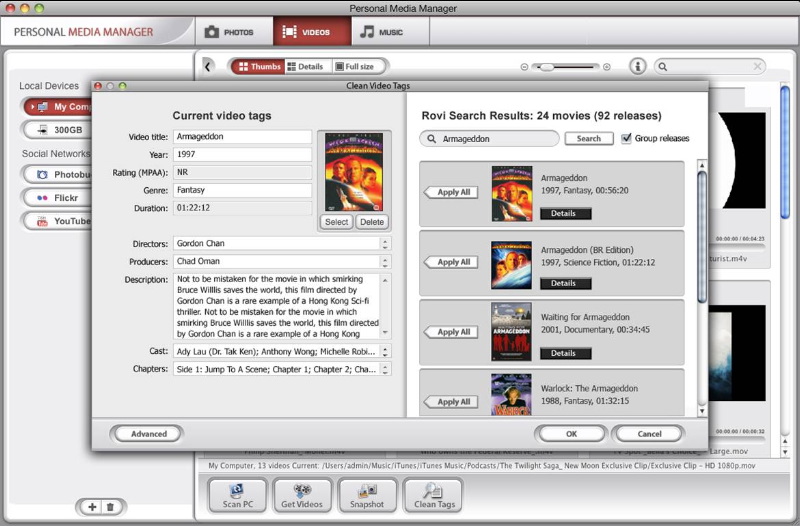The height and width of the screenshot is (526, 800).
Task: Click the info icon beside the search box
Action: (x=637, y=66)
